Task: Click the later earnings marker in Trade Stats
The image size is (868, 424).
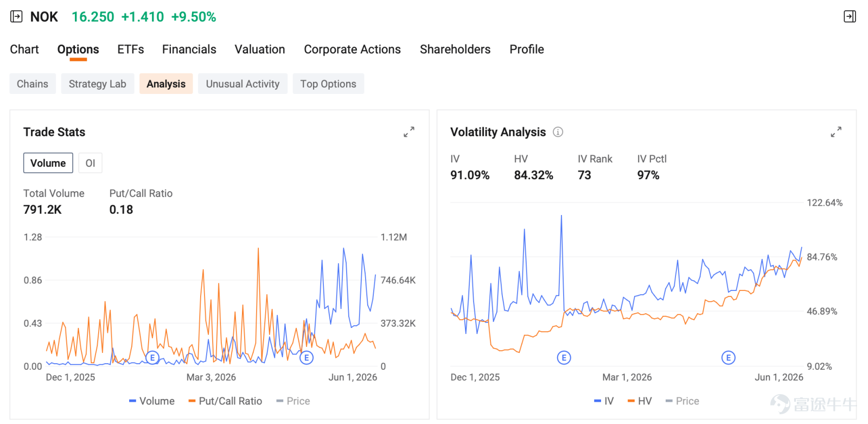Action: coord(307,358)
